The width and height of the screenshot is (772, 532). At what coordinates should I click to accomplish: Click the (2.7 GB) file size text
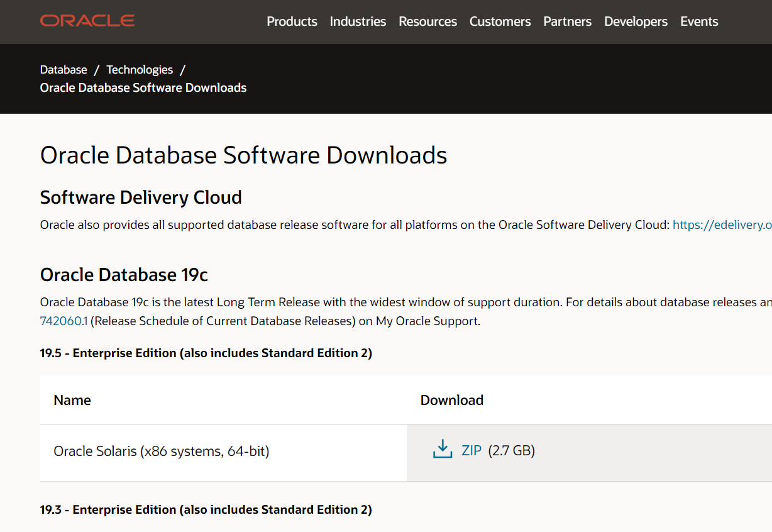point(512,450)
